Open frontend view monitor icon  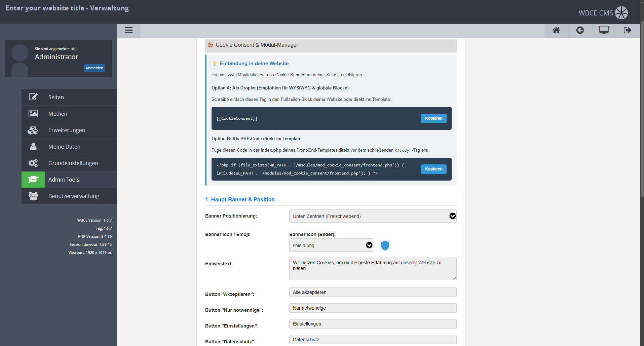click(604, 30)
